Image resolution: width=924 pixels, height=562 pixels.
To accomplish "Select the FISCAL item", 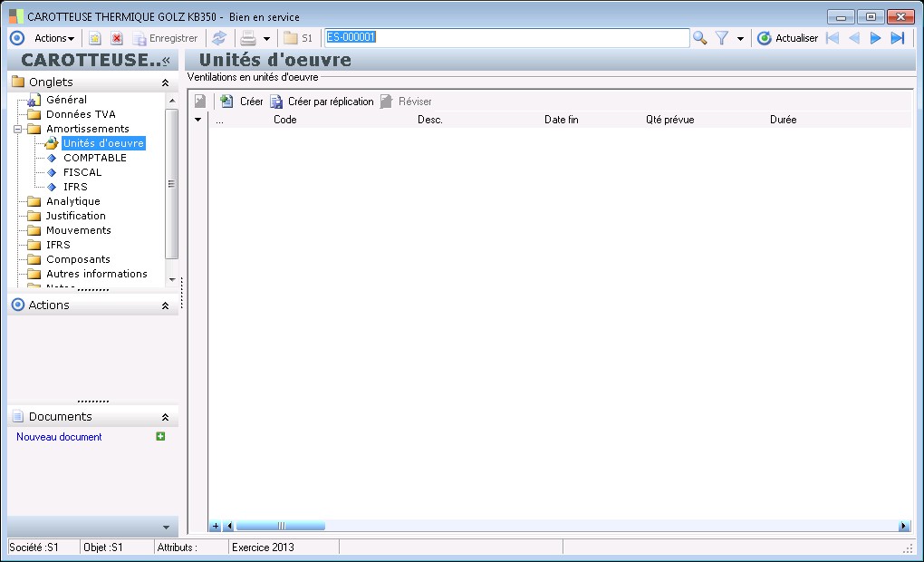I will [82, 172].
